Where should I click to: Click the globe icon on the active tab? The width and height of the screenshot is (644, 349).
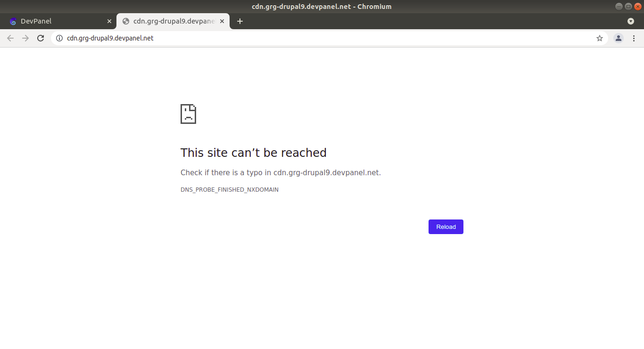tap(125, 21)
